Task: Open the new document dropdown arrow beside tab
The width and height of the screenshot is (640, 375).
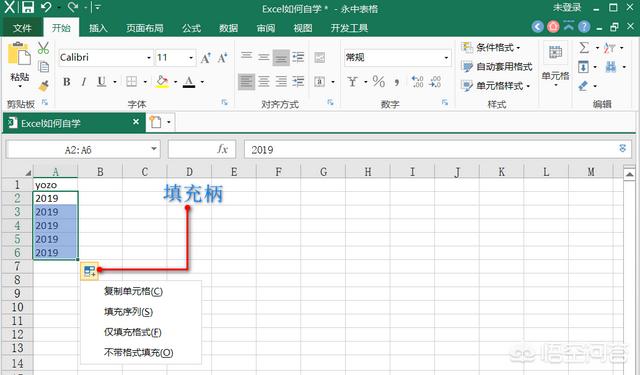Action: [169, 122]
